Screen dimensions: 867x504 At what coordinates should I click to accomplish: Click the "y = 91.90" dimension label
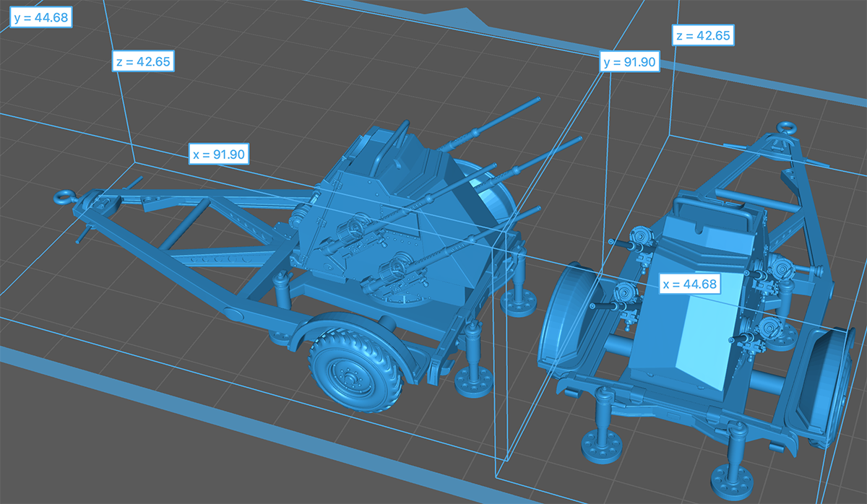629,62
